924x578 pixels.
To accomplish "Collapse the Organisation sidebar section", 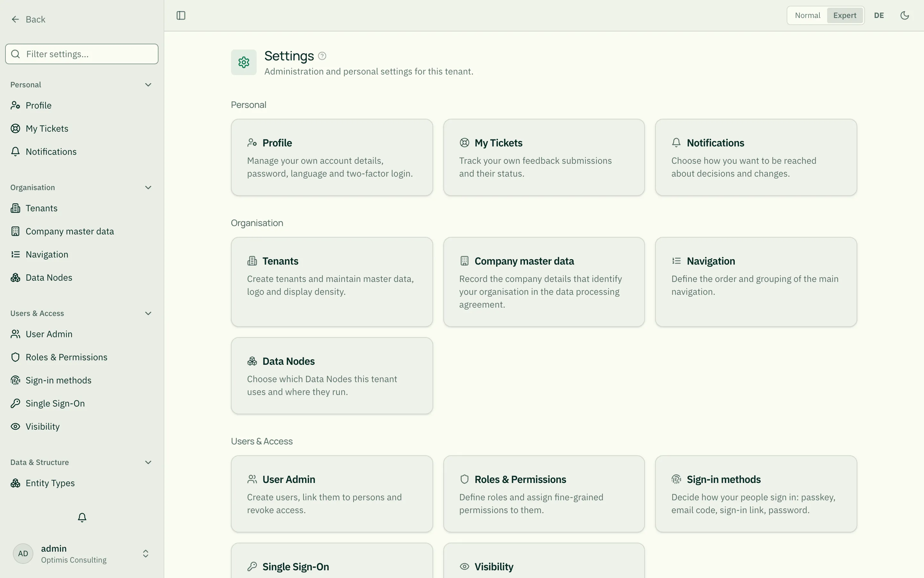I will pos(148,187).
